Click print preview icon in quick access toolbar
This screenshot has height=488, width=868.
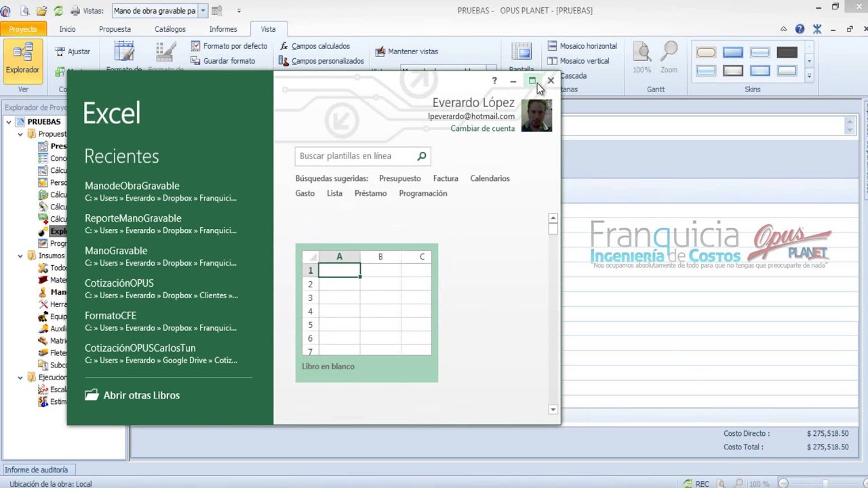25,11
